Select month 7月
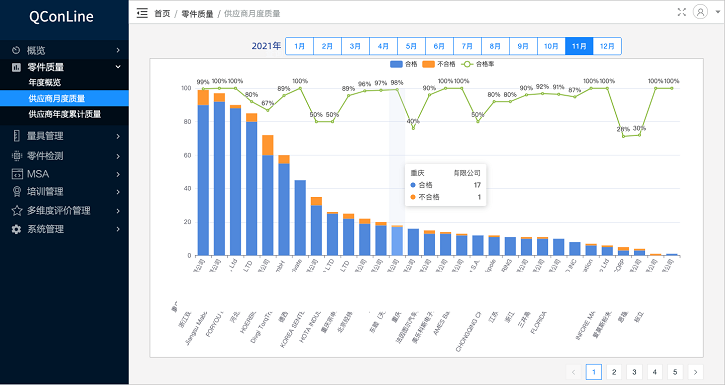The image size is (725, 385). pos(467,46)
